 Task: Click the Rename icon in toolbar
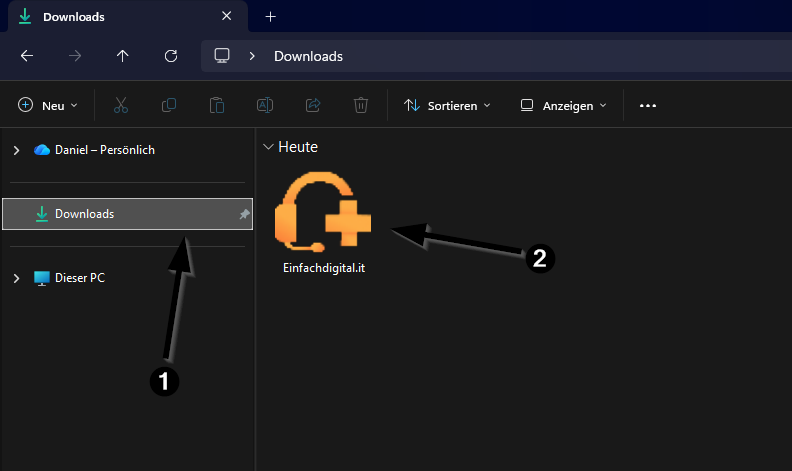pyautogui.click(x=265, y=105)
